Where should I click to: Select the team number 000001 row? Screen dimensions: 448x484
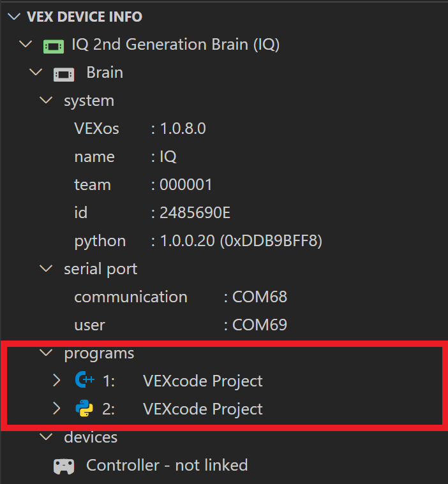click(143, 185)
